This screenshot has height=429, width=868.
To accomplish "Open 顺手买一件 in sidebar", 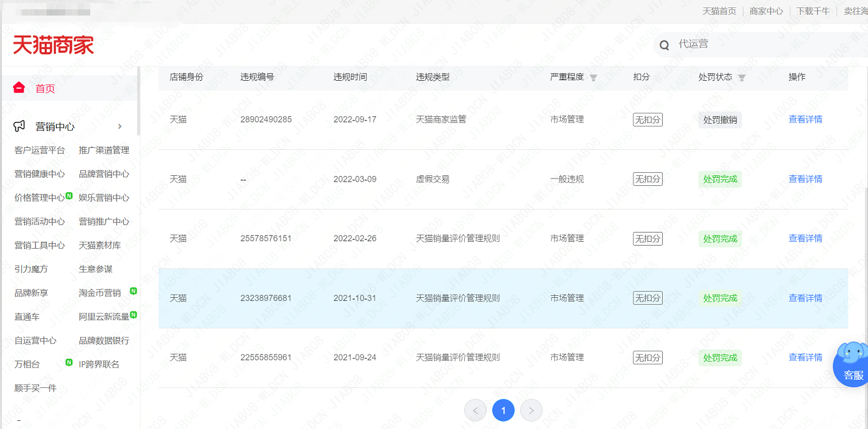I will [35, 388].
